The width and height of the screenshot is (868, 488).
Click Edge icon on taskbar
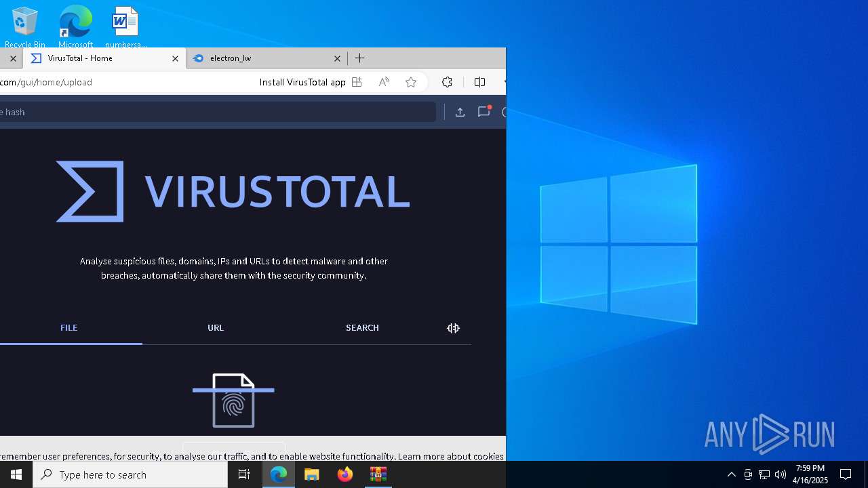point(279,474)
